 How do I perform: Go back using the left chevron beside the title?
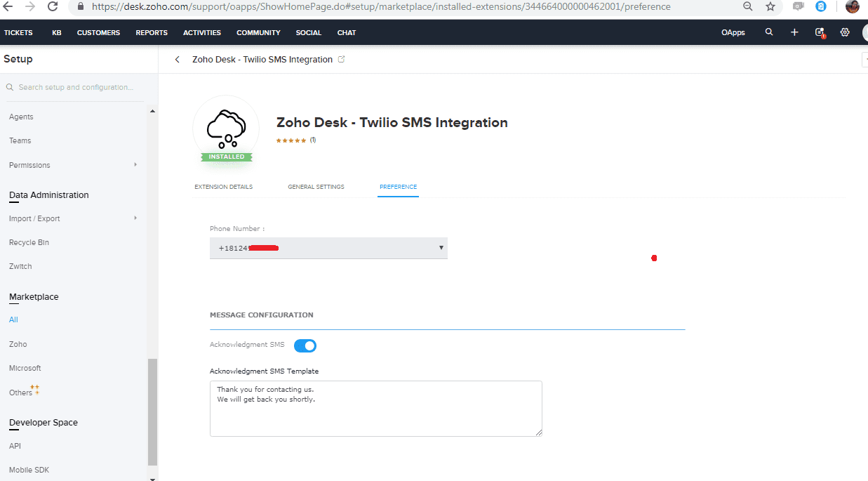tap(178, 60)
